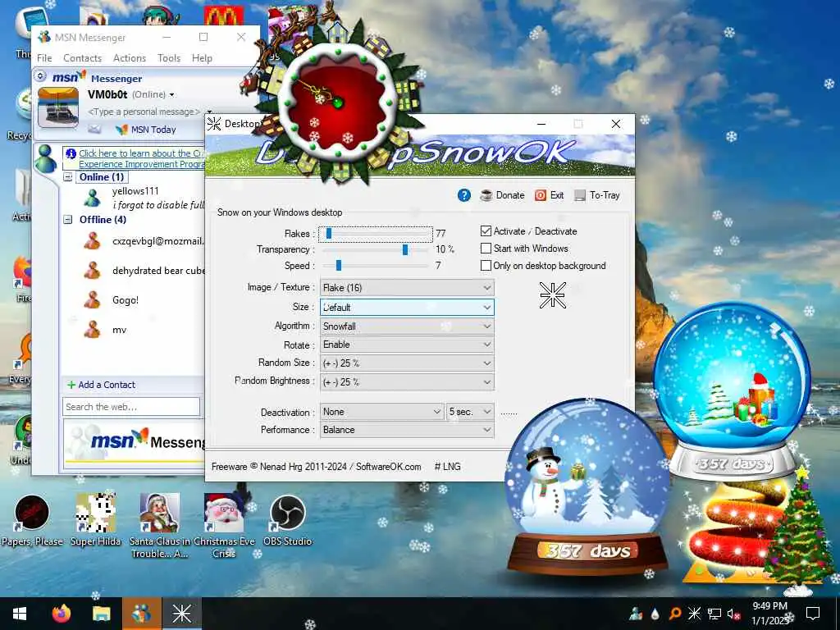The image size is (840, 630).
Task: Open the DesktopSnowOK help question icon
Action: pos(464,195)
